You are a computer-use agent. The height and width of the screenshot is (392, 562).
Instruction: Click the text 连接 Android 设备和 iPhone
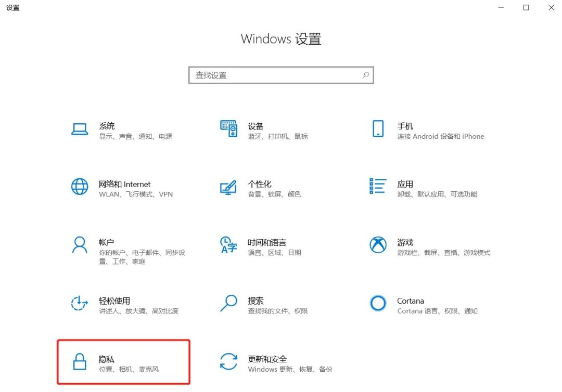441,136
